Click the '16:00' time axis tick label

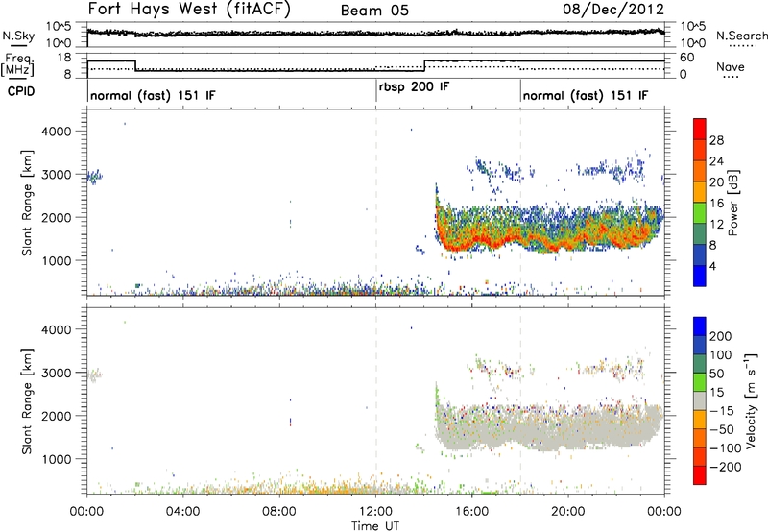click(x=471, y=512)
